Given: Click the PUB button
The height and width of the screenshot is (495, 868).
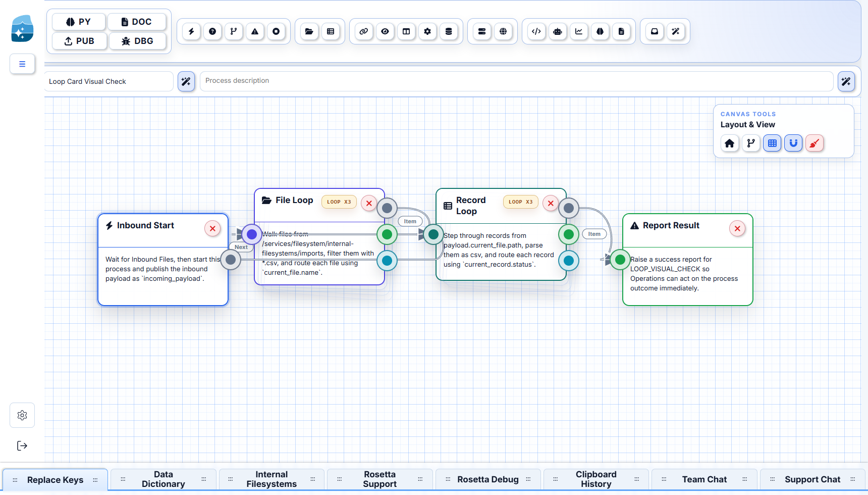Looking at the screenshot, I should pos(79,41).
